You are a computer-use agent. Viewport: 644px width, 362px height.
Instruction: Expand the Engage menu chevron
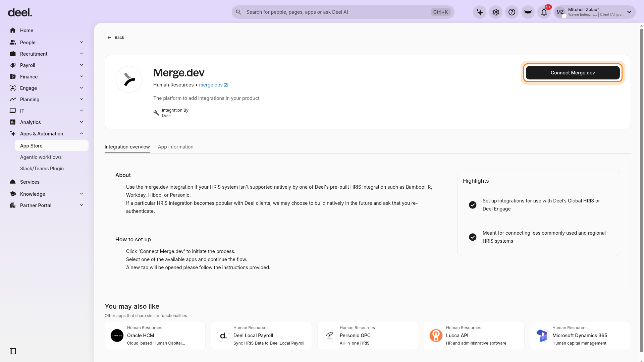click(x=82, y=88)
